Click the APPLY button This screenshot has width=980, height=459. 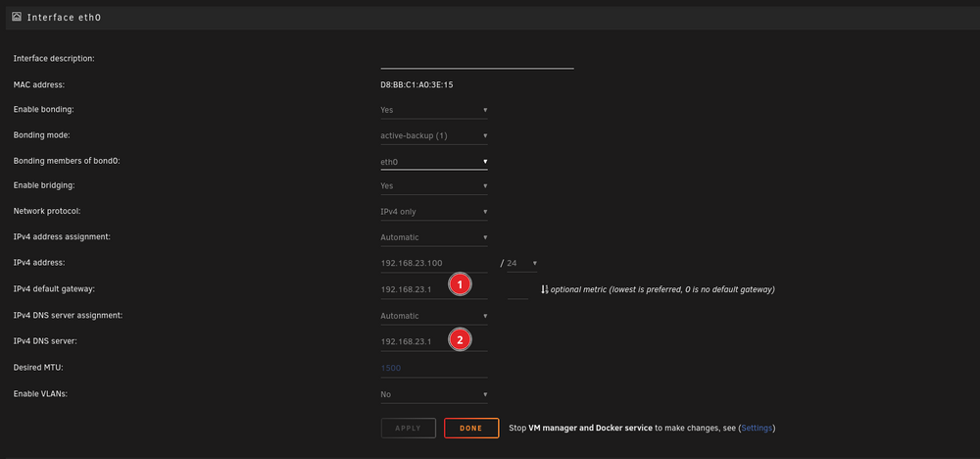point(408,429)
